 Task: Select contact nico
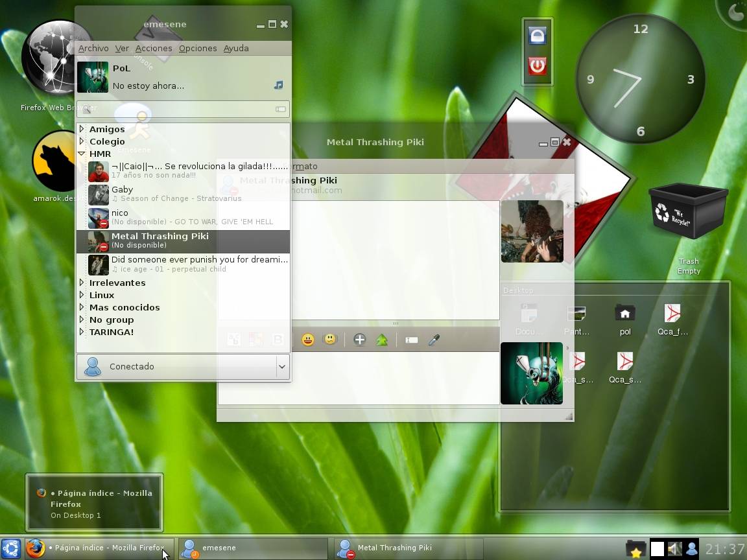(183, 218)
